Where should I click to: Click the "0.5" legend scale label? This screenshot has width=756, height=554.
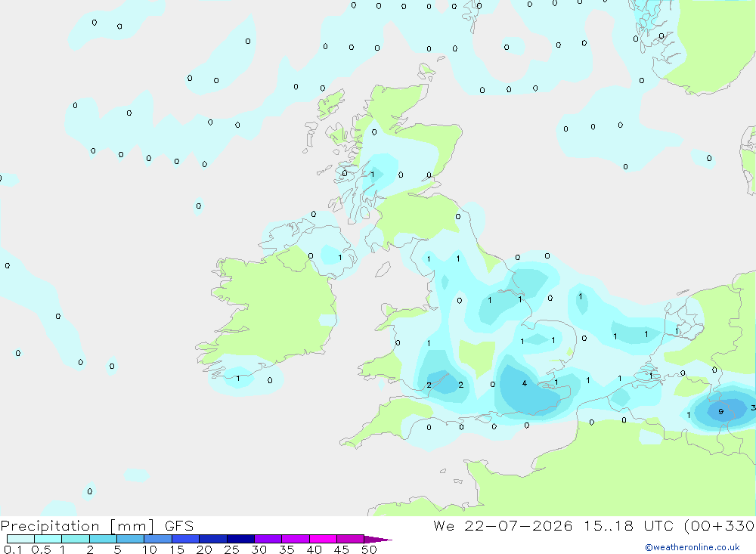tap(41, 549)
